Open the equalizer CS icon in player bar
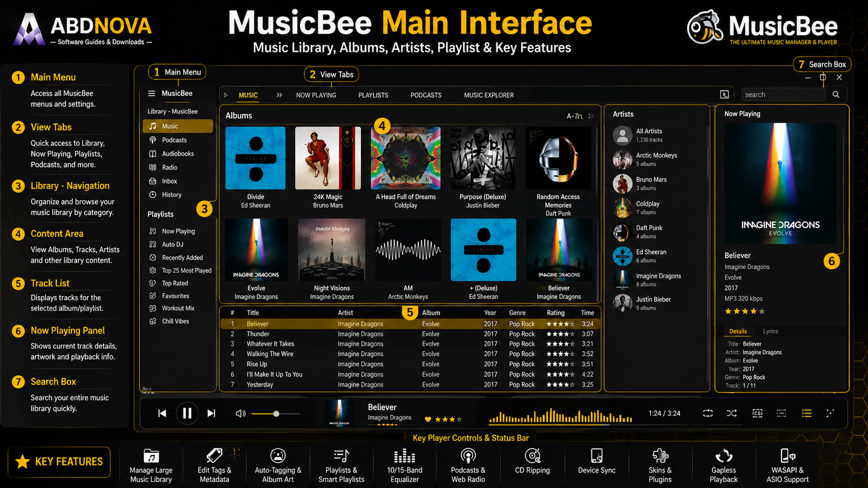Viewport: 868px width, 488px height. click(757, 413)
